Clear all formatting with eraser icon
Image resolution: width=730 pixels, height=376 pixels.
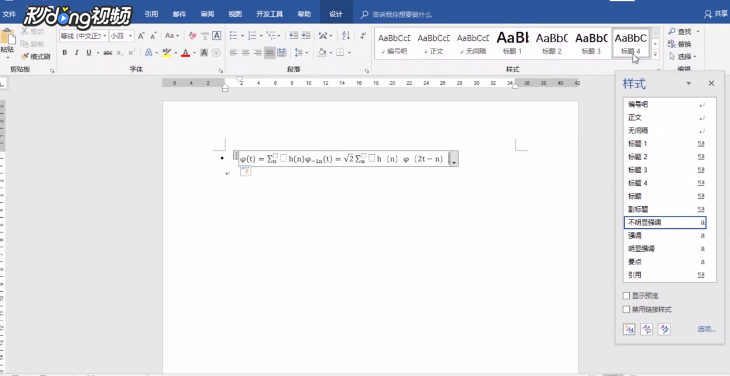point(193,36)
